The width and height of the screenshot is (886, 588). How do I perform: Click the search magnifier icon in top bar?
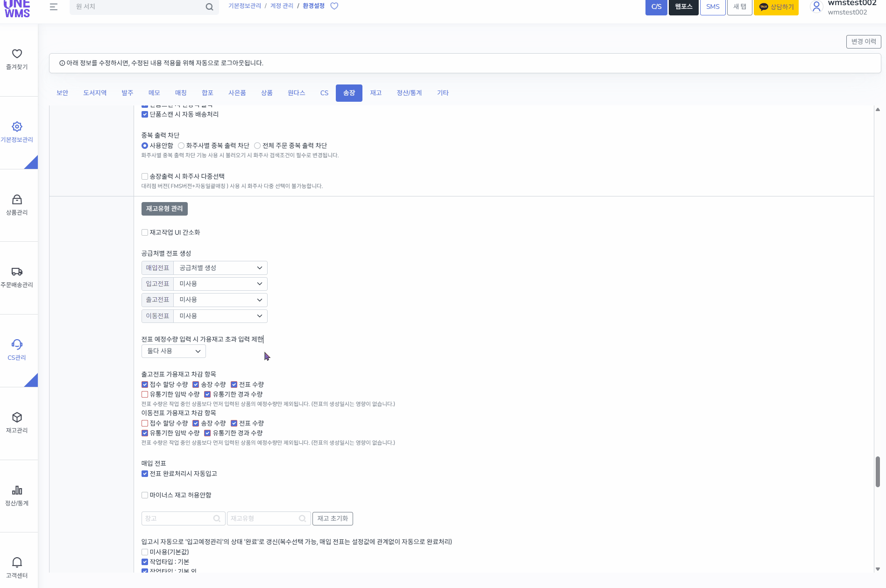pos(209,7)
